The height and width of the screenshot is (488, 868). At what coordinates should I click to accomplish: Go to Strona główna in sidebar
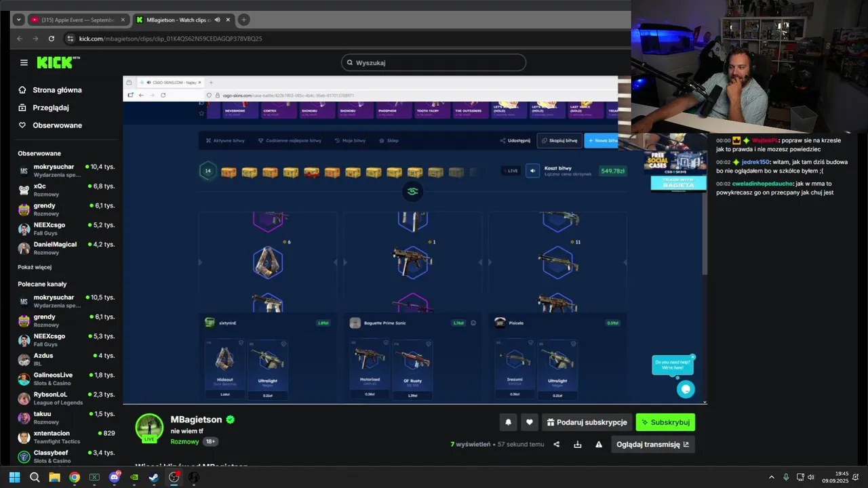click(x=50, y=90)
